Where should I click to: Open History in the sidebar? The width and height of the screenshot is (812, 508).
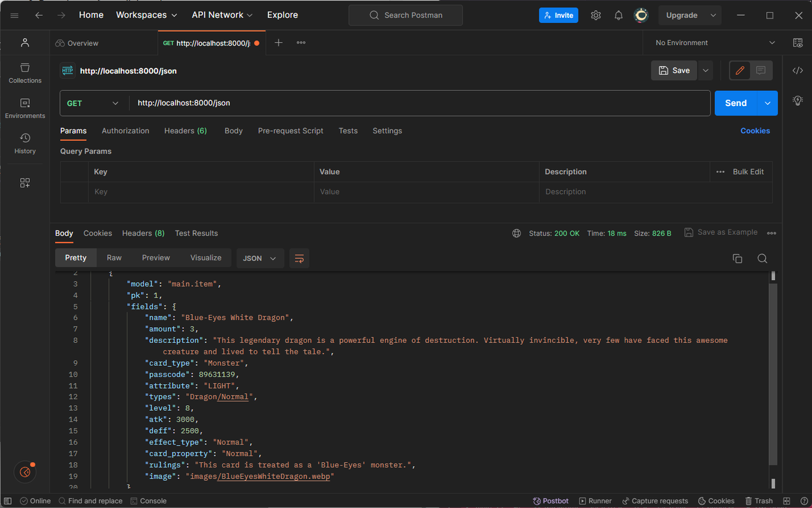coord(25,144)
